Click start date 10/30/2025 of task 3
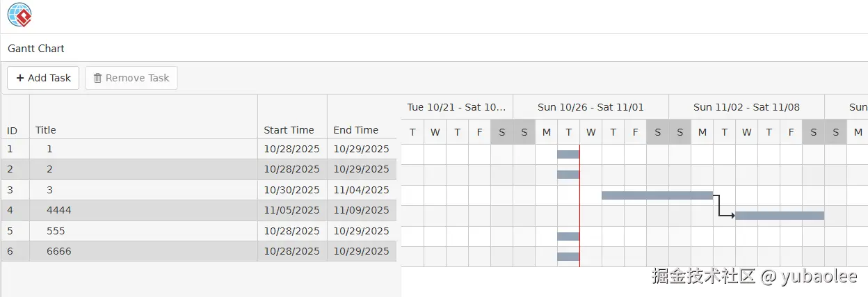The image size is (868, 297). pyautogui.click(x=291, y=190)
